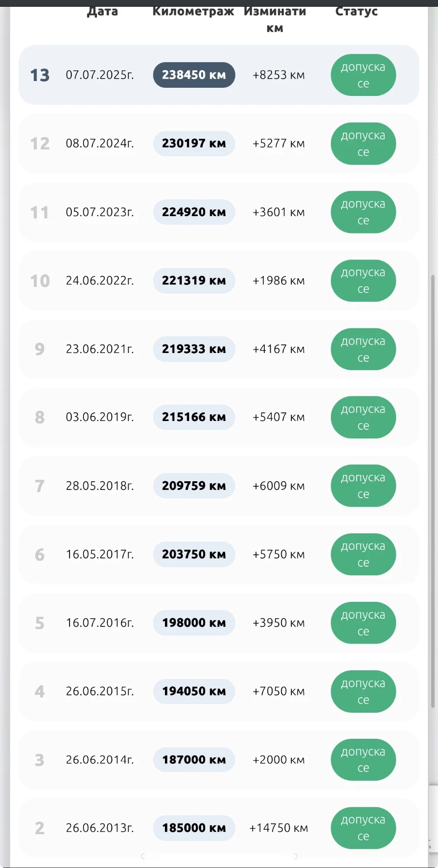Click the green status badge for 07.07.2025

tap(363, 75)
